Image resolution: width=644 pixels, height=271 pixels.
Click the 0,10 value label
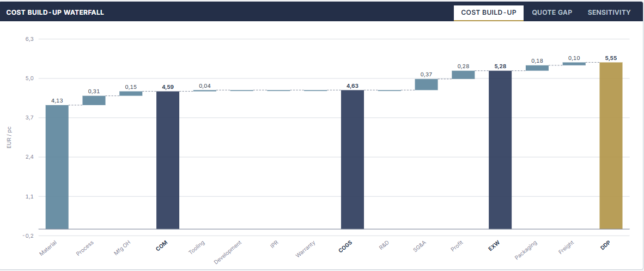(x=574, y=58)
